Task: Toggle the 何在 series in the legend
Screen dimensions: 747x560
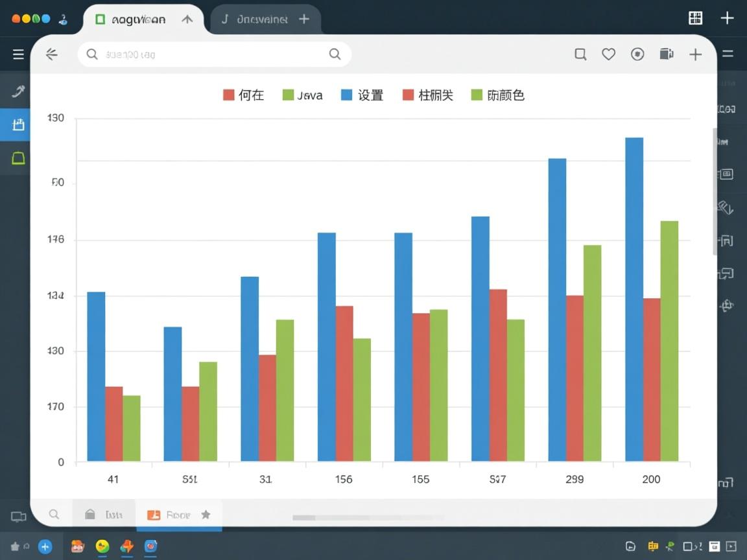Action: (x=244, y=95)
